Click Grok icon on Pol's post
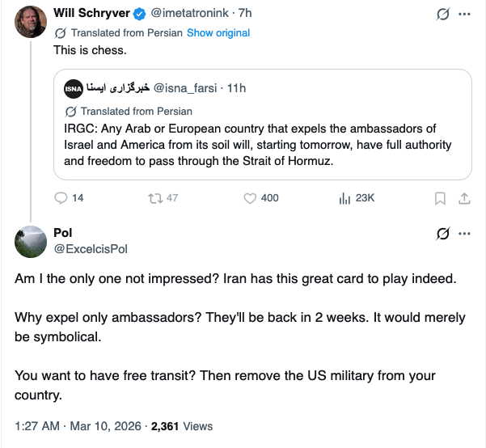 pyautogui.click(x=442, y=234)
